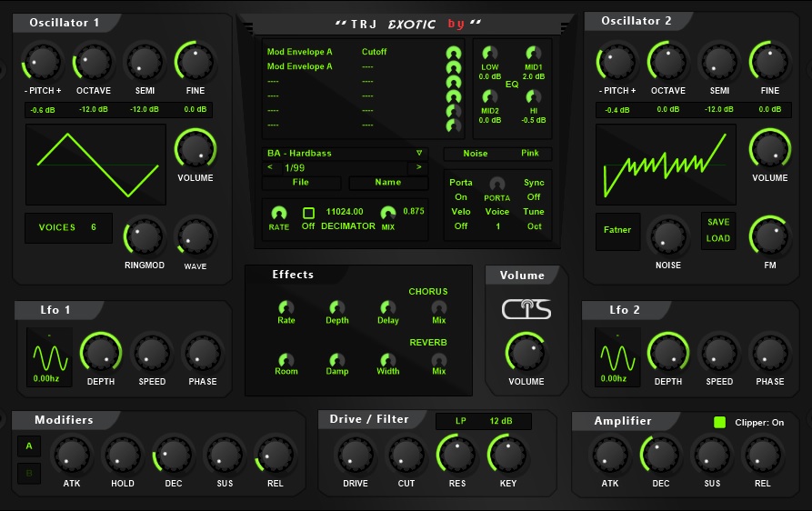Click the Chorus Rate knob
Image resolution: width=812 pixels, height=511 pixels.
(x=286, y=307)
